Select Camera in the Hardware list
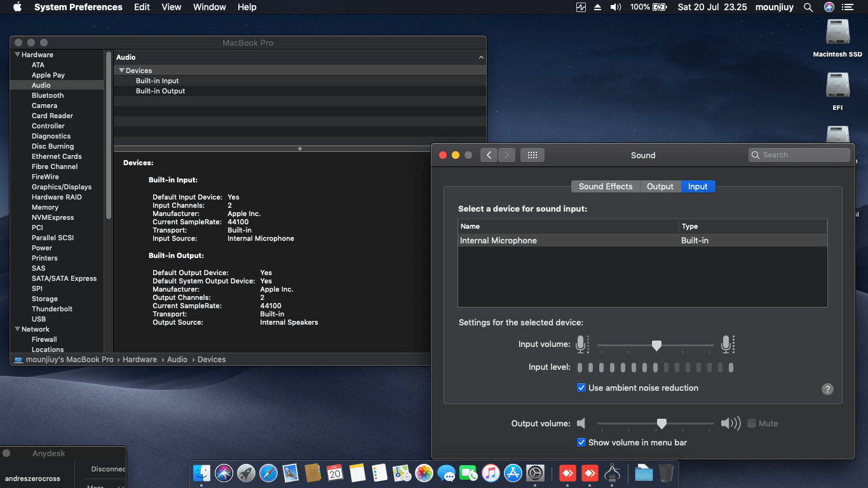This screenshot has width=868, height=488. click(44, 105)
